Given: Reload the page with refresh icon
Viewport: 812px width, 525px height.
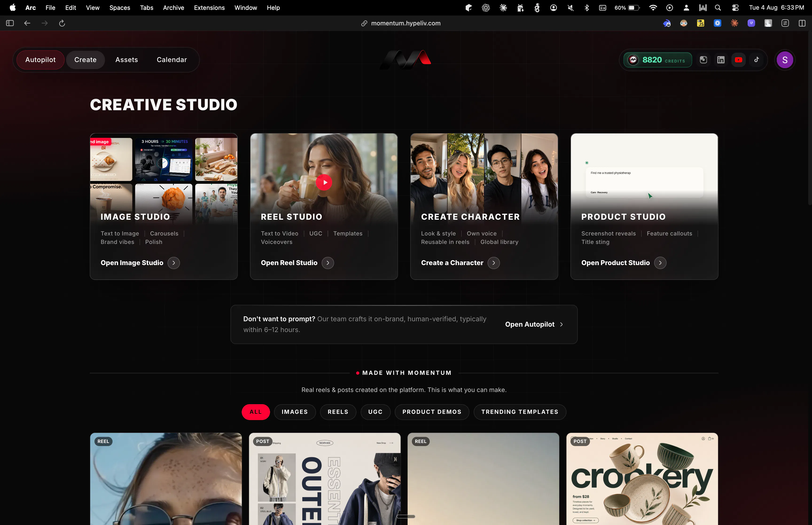Looking at the screenshot, I should (62, 23).
